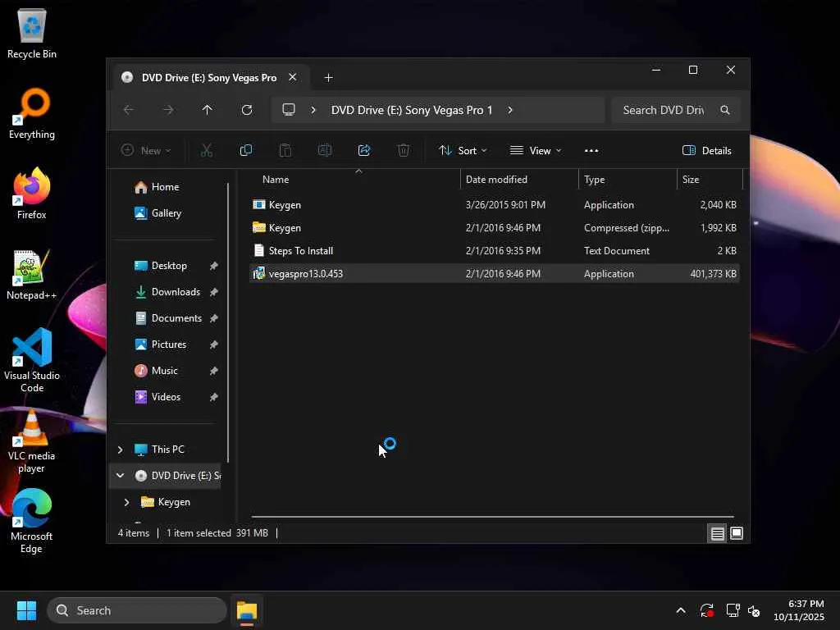This screenshot has width=840, height=630.
Task: Click the taskbar Search box
Action: 137,610
